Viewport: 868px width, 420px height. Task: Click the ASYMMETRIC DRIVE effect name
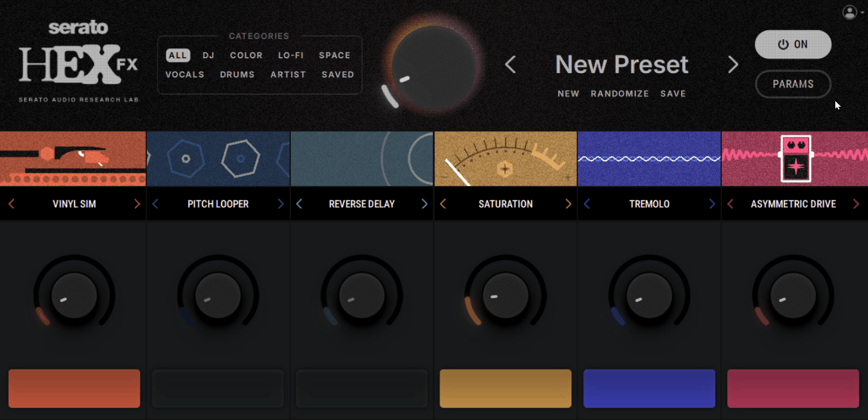(793, 204)
